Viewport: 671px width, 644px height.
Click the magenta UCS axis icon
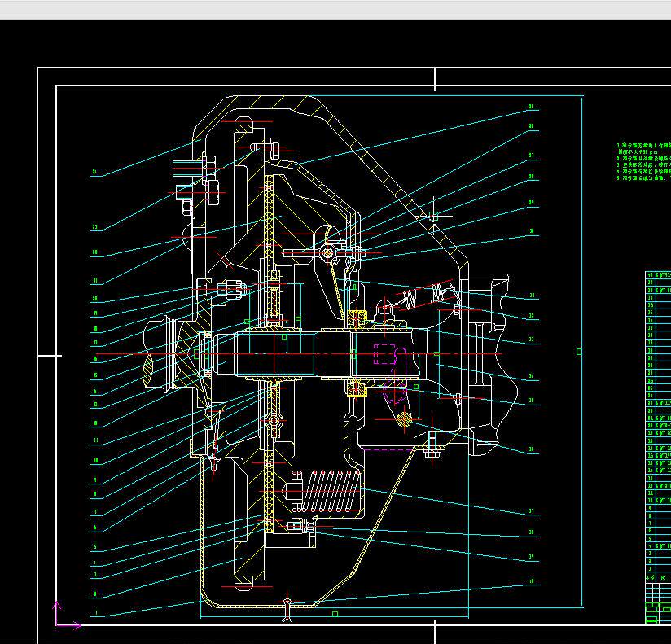67,616
